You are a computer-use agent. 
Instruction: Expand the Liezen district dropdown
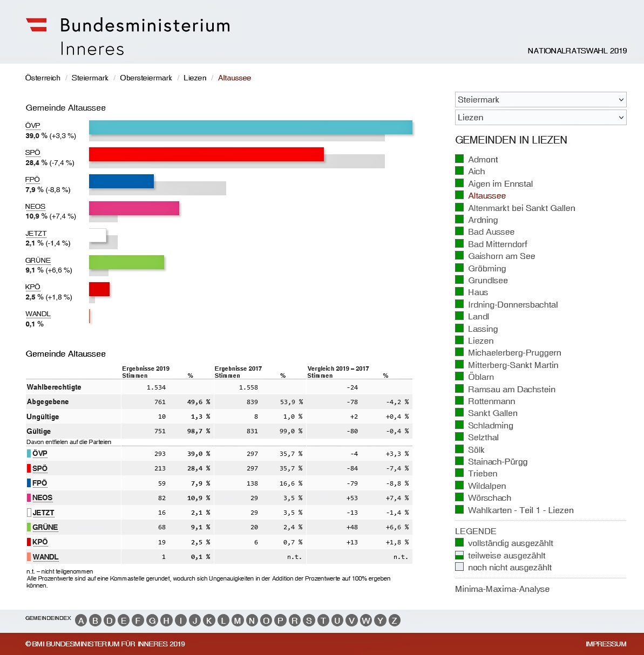(x=540, y=118)
